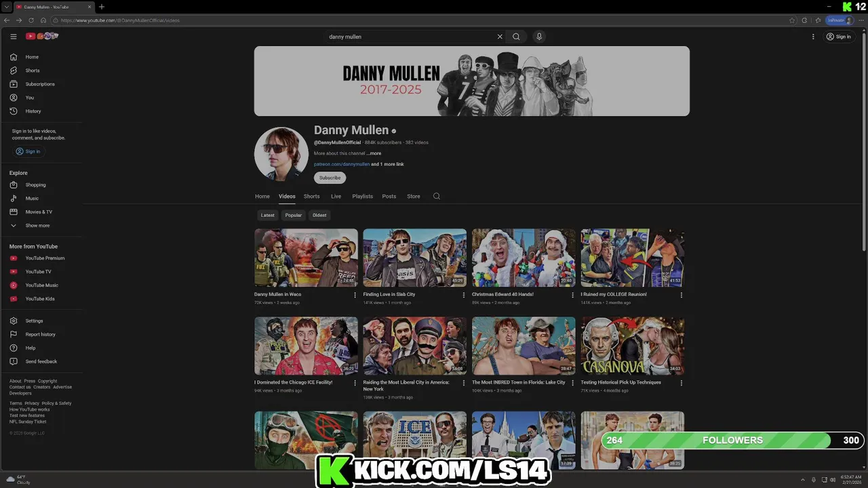The image size is (868, 488).
Task: Sort videos by Popular
Action: pos(294,216)
